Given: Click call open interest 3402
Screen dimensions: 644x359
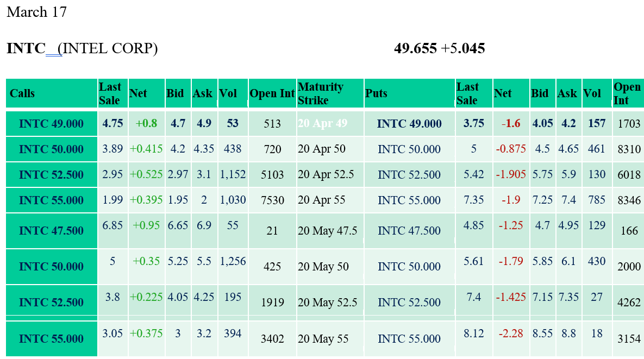Looking at the screenshot, I should point(272,338).
